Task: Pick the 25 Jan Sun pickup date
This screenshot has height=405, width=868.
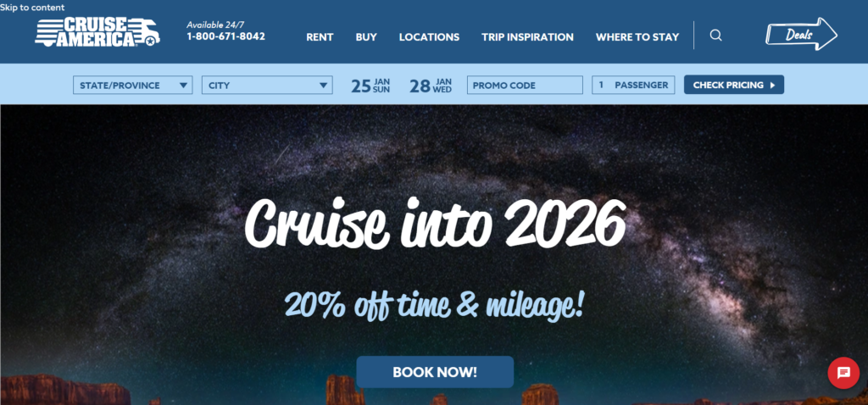Action: [x=370, y=86]
